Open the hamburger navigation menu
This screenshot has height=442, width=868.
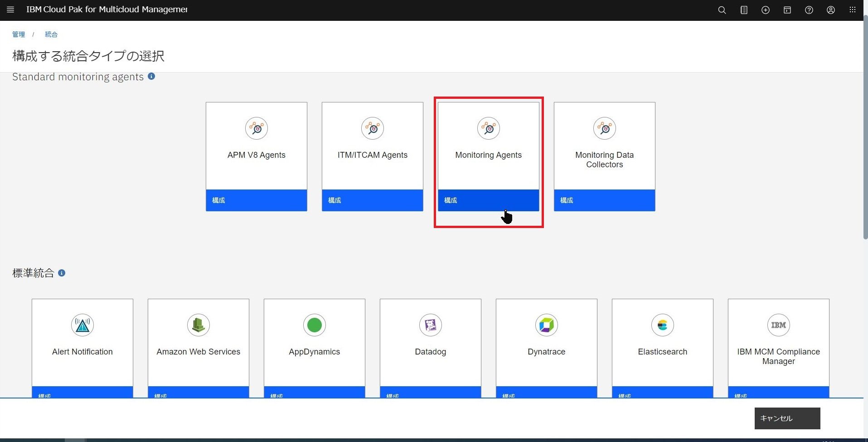click(10, 10)
